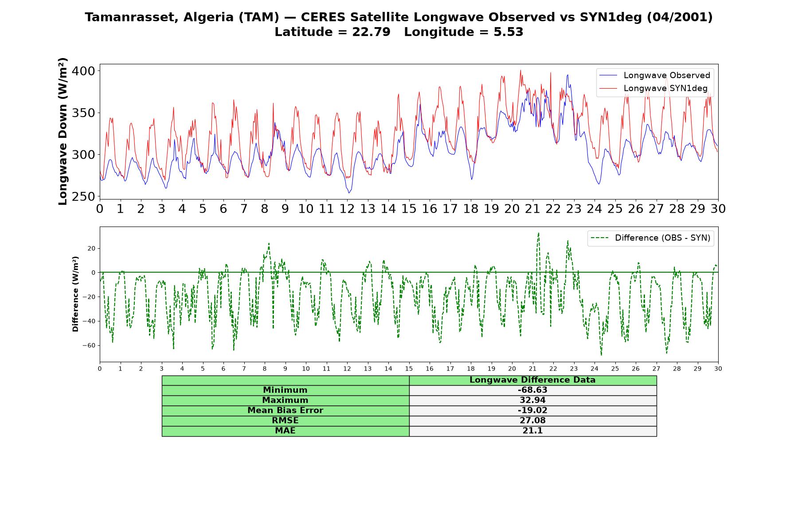Viewport: 798px width, 532px height.
Task: Click the MAE value 21.1 cell
Action: 533,431
